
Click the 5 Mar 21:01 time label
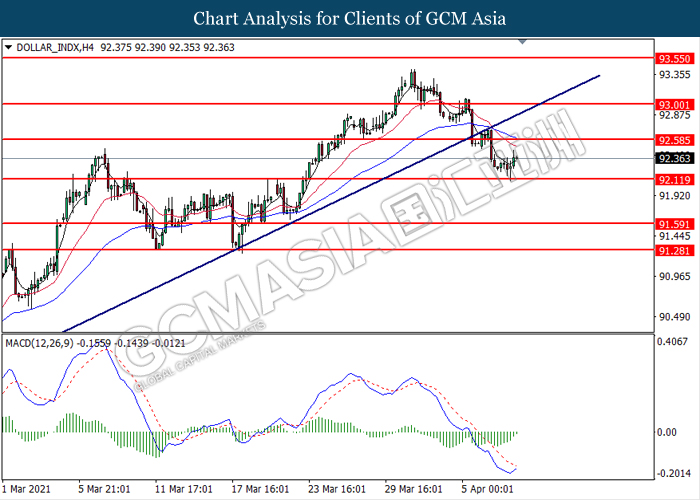pos(104,489)
